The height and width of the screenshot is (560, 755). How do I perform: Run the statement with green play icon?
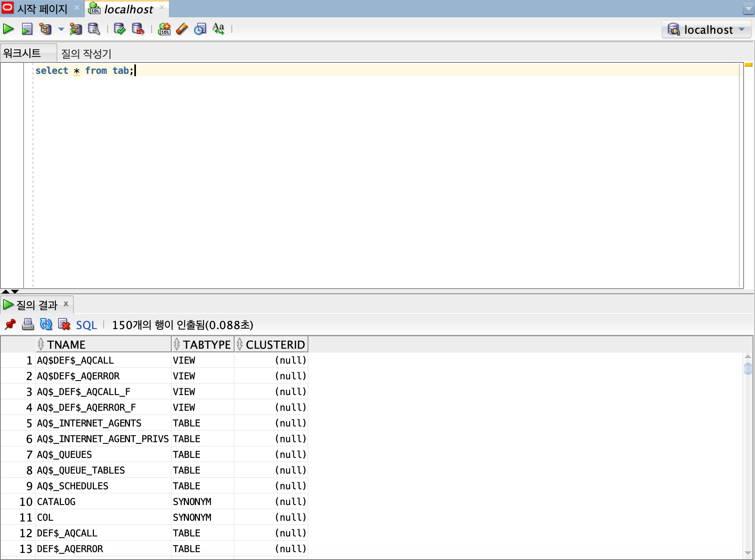pyautogui.click(x=8, y=29)
